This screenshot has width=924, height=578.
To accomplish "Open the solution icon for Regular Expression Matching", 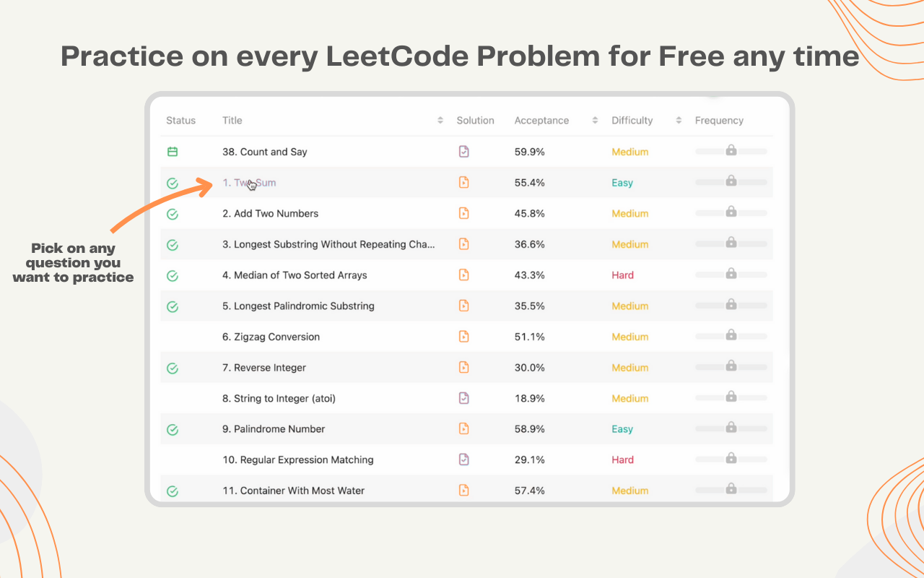I will click(x=463, y=460).
